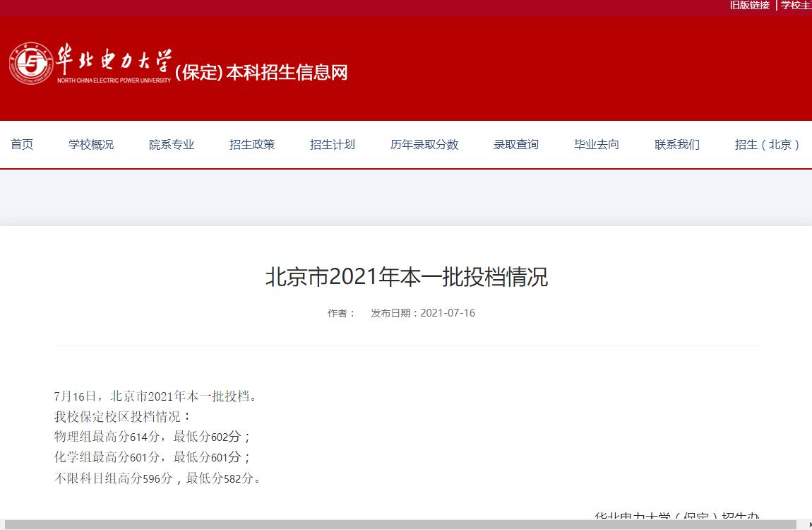This screenshot has width=812, height=530.
Task: Click the line 我校保定校区投档情况：
Action: point(123,416)
